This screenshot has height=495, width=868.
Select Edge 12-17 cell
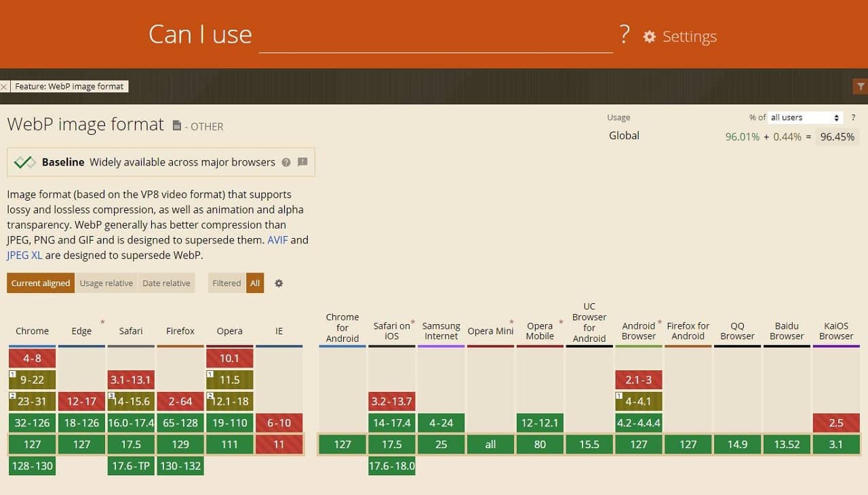click(x=81, y=401)
